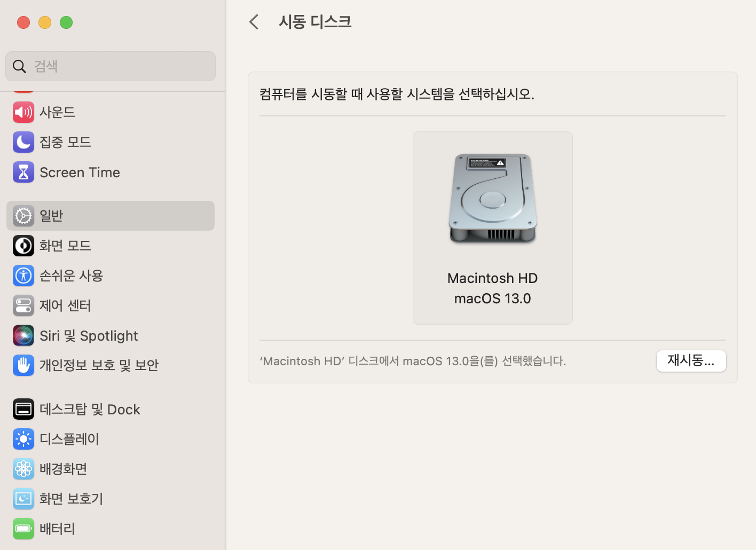Open the 화면 보호기 screen saver settings
Image resolution: width=756 pixels, height=550 pixels.
pos(70,499)
